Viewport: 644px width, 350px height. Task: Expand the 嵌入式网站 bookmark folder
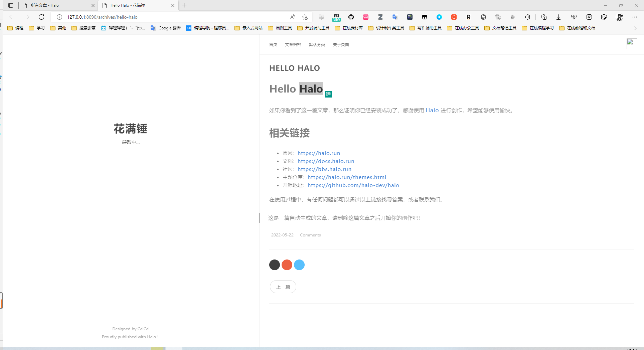point(249,28)
